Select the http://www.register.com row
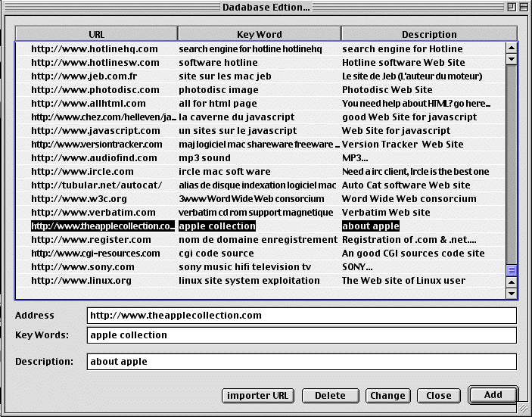Screen dimensions: 532x417 pyautogui.click(x=260, y=240)
